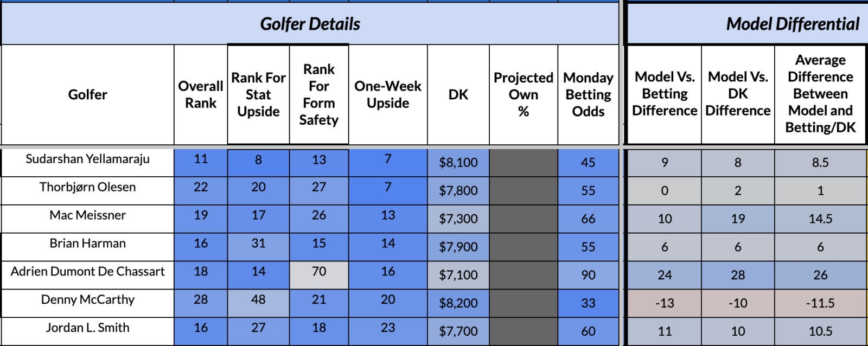Select the Sudarshan Yellamaraju name cell

click(x=87, y=159)
